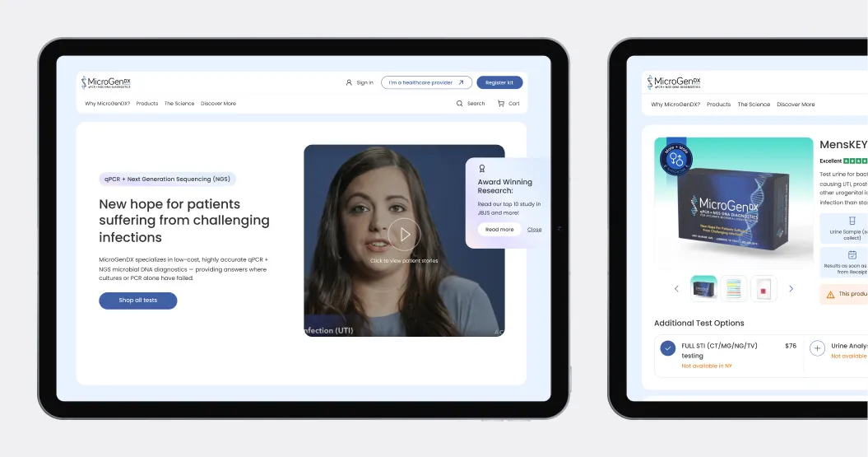The width and height of the screenshot is (868, 457).
Task: Click the results calendar icon
Action: coord(852,254)
